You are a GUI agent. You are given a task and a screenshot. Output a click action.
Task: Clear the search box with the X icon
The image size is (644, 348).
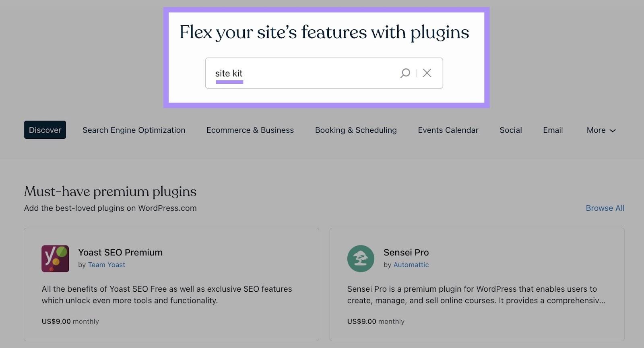coord(427,73)
